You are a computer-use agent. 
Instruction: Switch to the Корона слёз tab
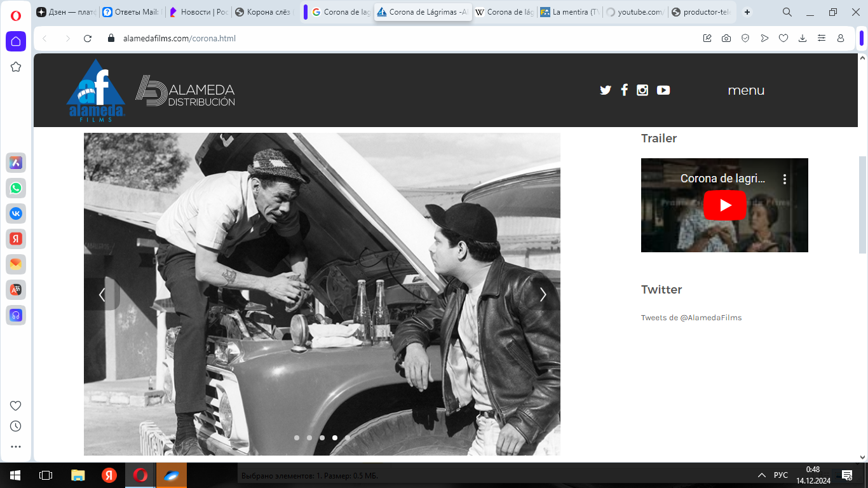click(264, 12)
